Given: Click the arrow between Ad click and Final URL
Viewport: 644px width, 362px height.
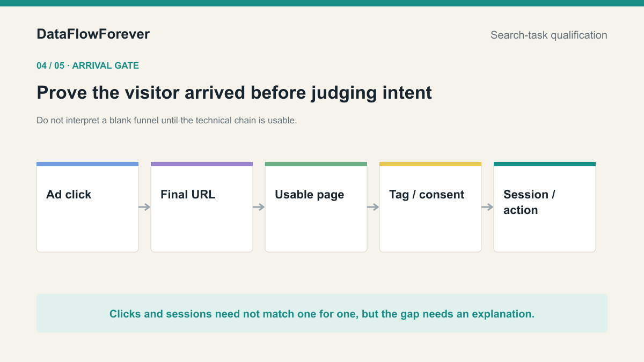Looking at the screenshot, I should 144,207.
